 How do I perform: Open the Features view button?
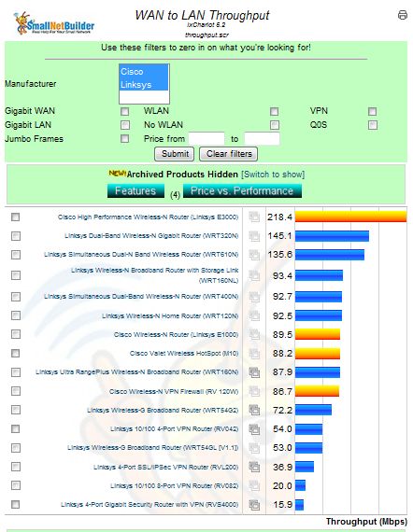pos(135,190)
